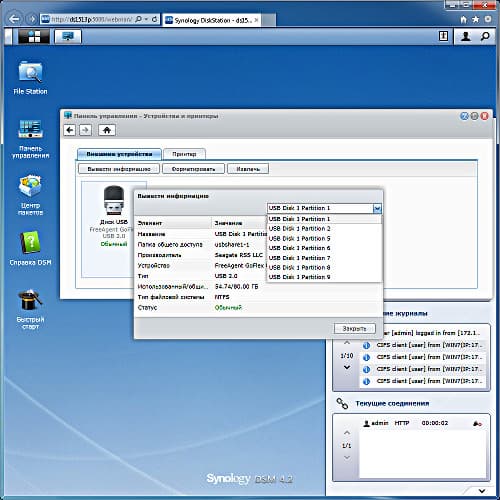Click the Control Panel home button
500x500 pixels.
(107, 130)
